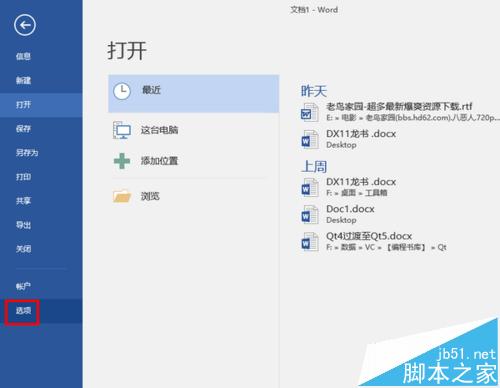The width and height of the screenshot is (500, 388).
Task: Click the Word icon of yesterday's DX11龙书.docx
Action: 310,139
